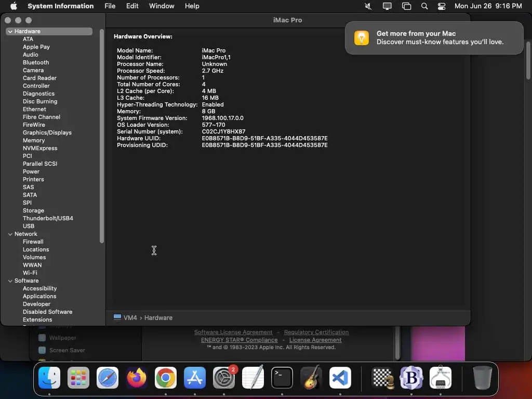Click the muted sound menu bar icon
This screenshot has width=532, height=399.
[368, 6]
